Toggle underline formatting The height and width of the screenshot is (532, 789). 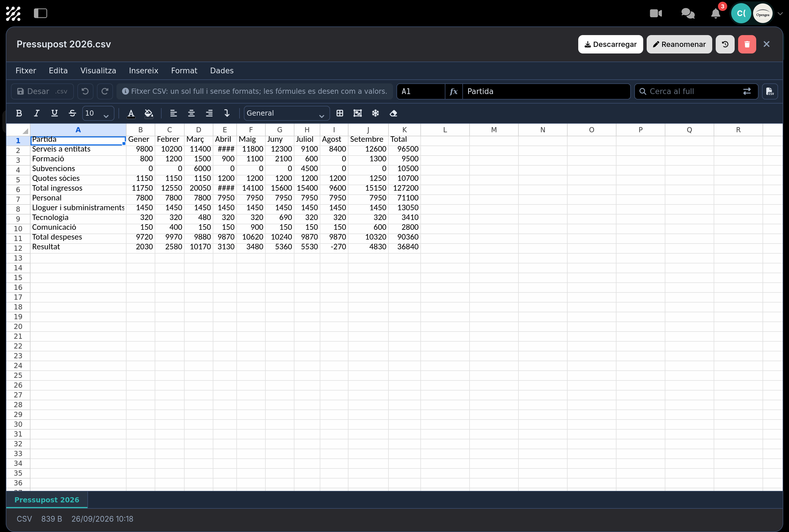tap(54, 113)
